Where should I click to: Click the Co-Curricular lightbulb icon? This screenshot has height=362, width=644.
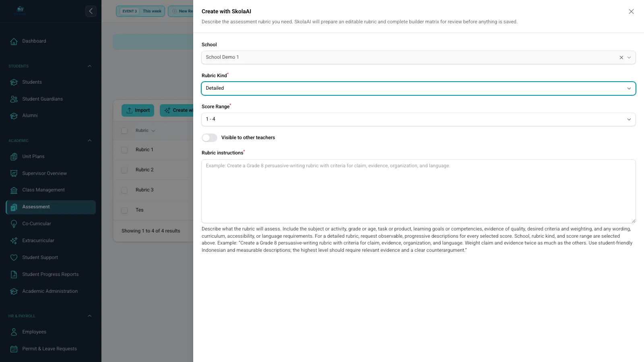point(14,224)
